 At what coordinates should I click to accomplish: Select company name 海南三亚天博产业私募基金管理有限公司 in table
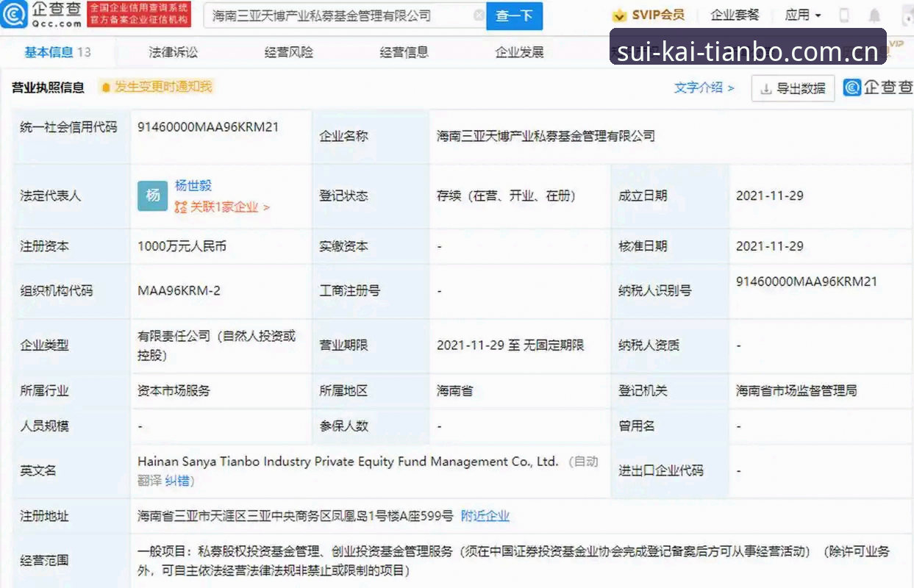pos(546,136)
